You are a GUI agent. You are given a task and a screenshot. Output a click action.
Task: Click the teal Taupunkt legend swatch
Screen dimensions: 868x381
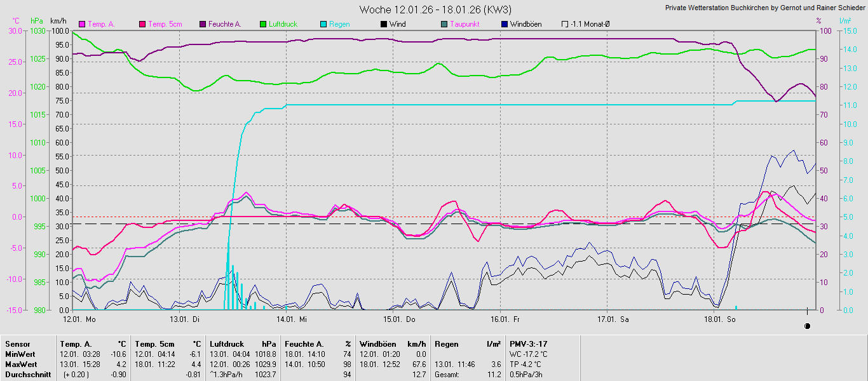point(444,24)
